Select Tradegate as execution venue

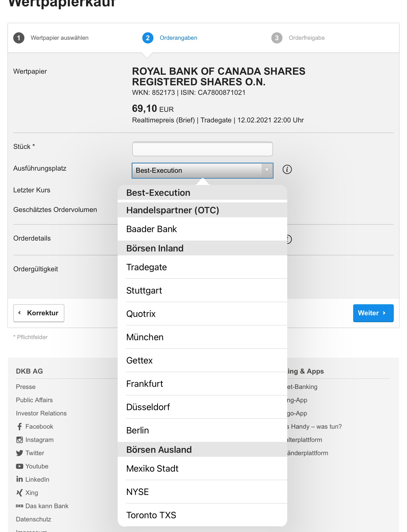(x=147, y=267)
